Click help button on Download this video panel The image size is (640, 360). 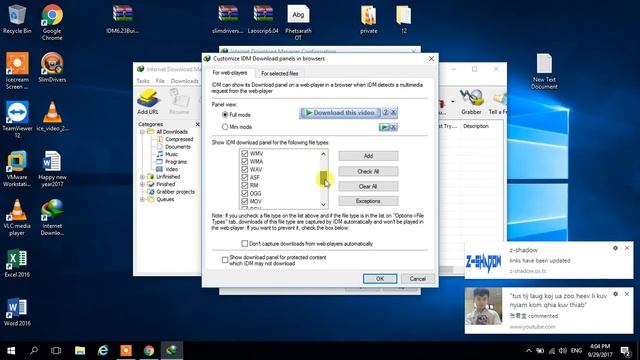click(385, 113)
